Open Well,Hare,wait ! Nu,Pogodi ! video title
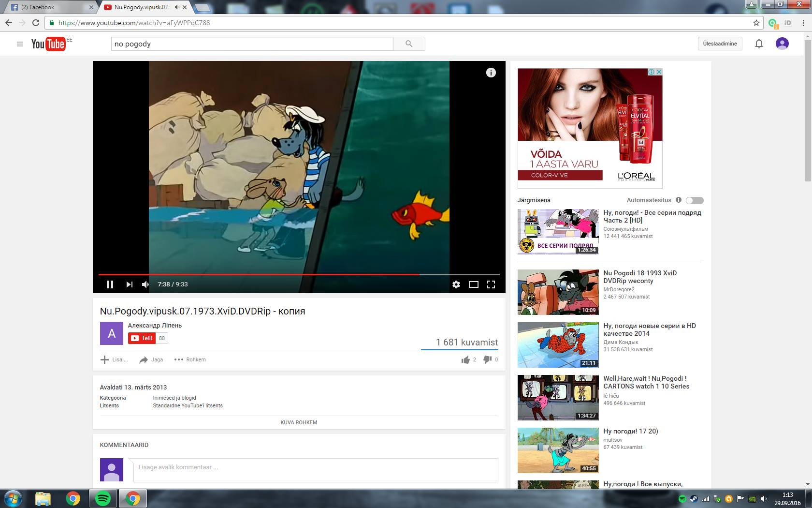This screenshot has width=812, height=508. coord(646,382)
